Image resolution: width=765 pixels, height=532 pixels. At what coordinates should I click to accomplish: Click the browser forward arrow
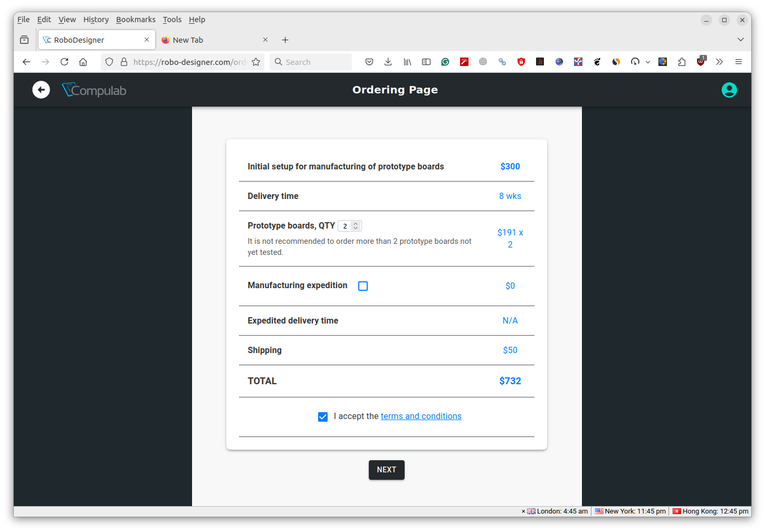point(45,62)
